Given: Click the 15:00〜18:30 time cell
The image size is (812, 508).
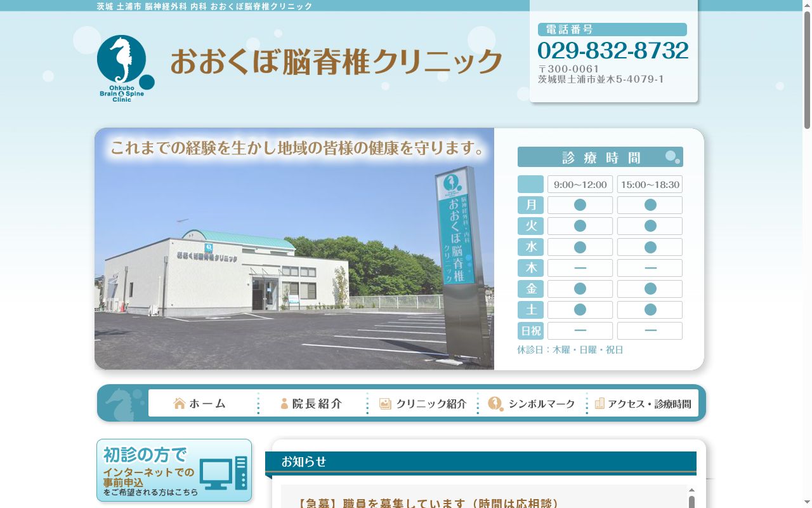Looking at the screenshot, I should pyautogui.click(x=650, y=184).
